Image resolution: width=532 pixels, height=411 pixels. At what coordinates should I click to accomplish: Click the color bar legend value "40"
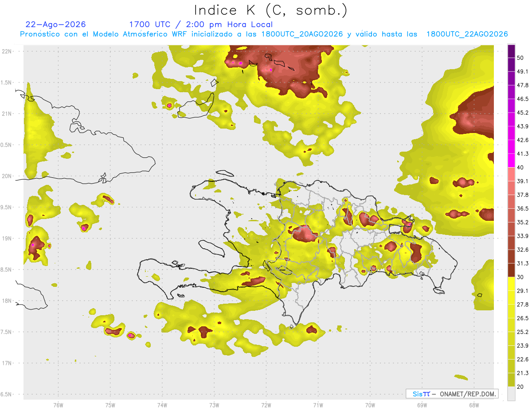tap(520, 168)
